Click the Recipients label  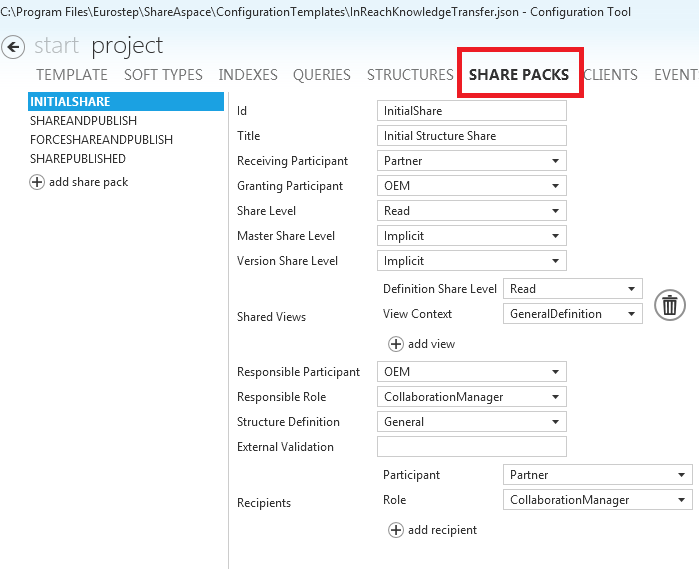coord(264,503)
